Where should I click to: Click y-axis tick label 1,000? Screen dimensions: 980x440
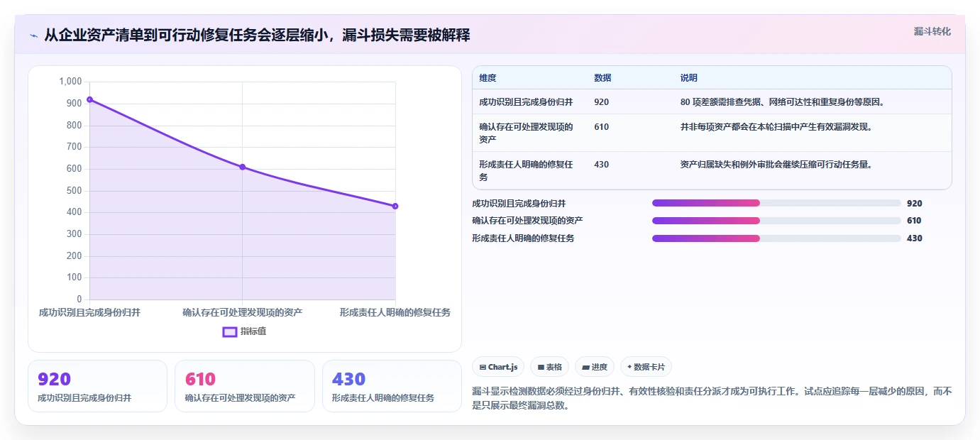point(70,82)
